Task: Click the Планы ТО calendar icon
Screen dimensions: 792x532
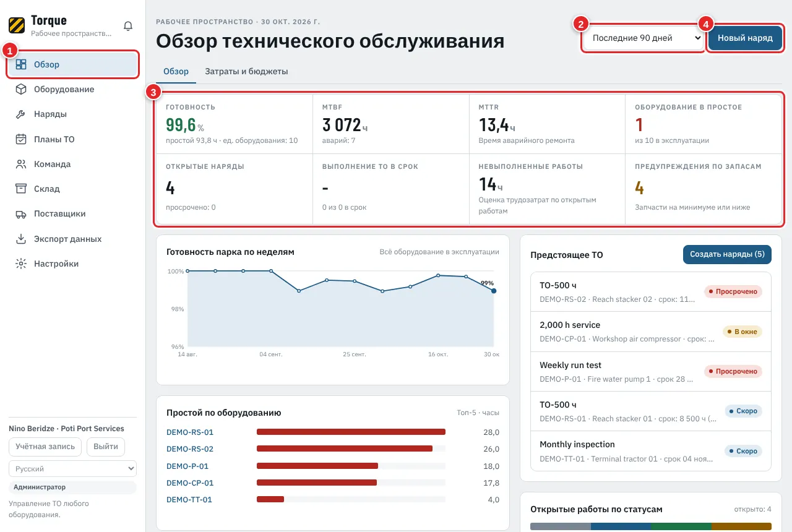Action: click(x=21, y=139)
